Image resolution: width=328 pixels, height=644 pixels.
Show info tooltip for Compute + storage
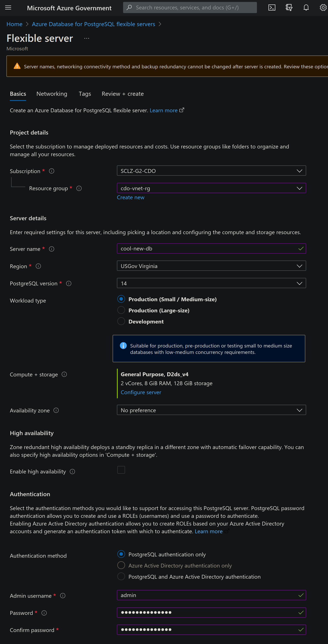coord(64,374)
